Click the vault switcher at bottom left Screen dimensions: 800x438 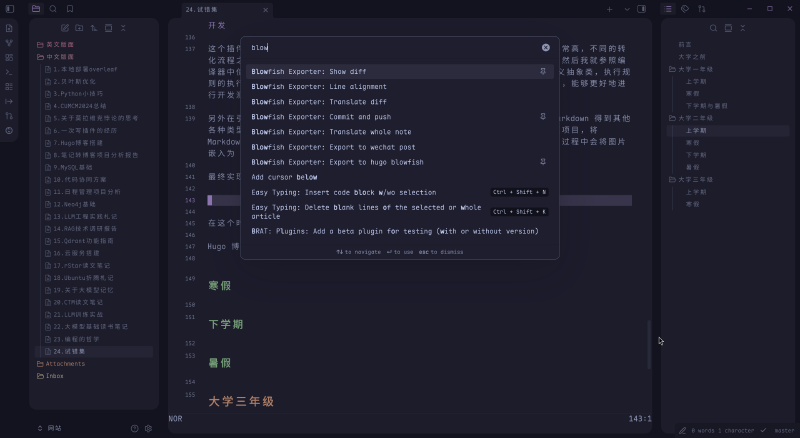[49, 428]
